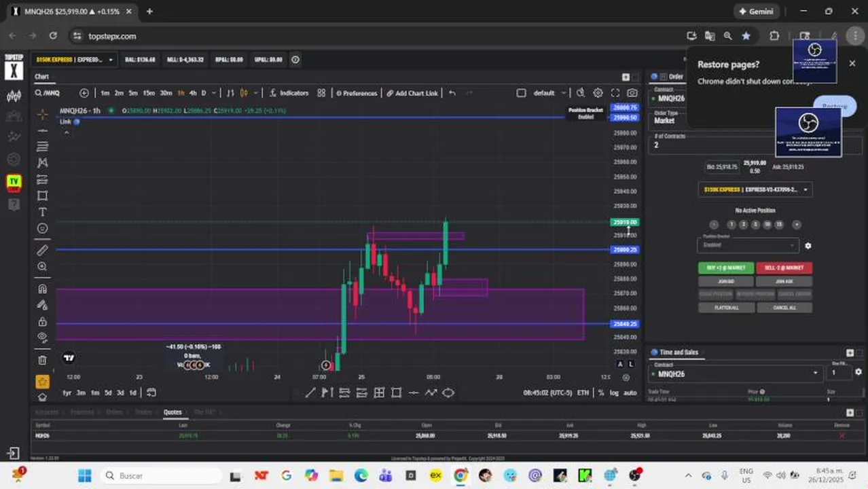Viewport: 868px width, 489px height.
Task: Click the JOIN BID button
Action: [726, 281]
